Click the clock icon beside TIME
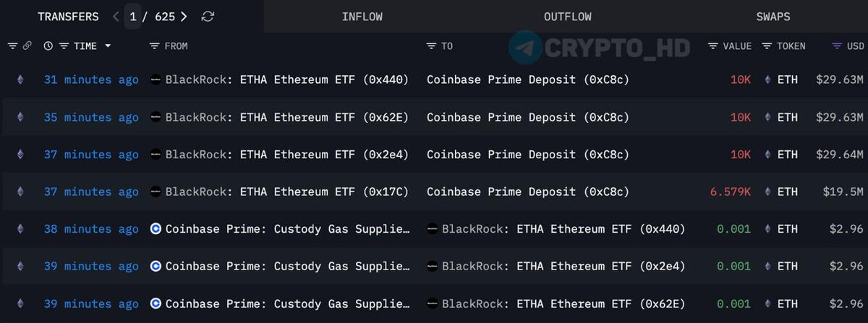The height and width of the screenshot is (323, 868). (x=48, y=46)
